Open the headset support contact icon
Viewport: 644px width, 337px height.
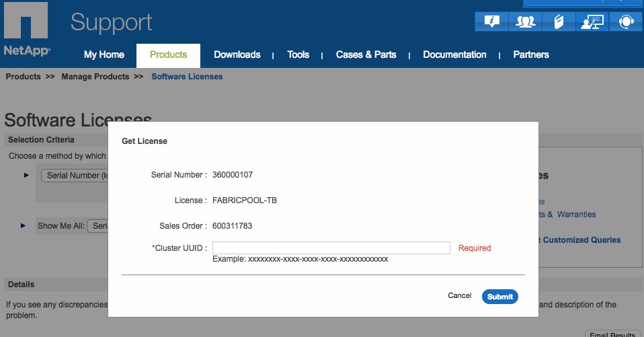point(625,22)
